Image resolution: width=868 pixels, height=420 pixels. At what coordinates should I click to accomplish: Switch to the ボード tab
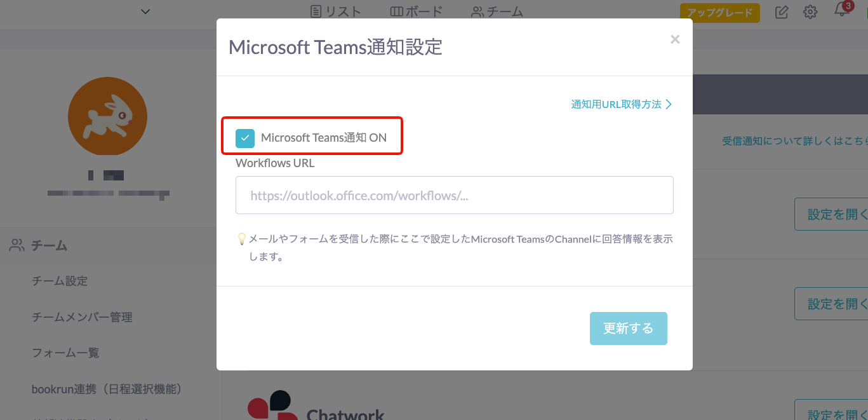click(417, 11)
